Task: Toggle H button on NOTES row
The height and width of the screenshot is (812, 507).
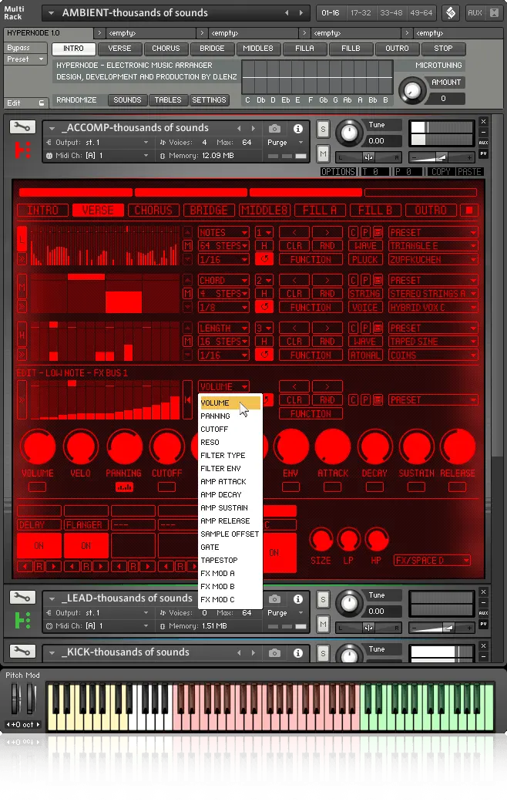Action: 264,245
